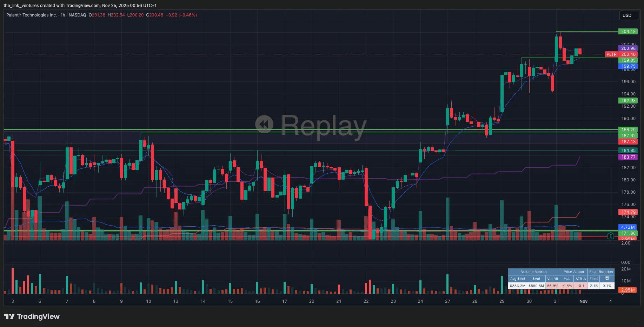The height and width of the screenshot is (327, 644).
Task: Click the 2.1B float cell
Action: pos(594,286)
